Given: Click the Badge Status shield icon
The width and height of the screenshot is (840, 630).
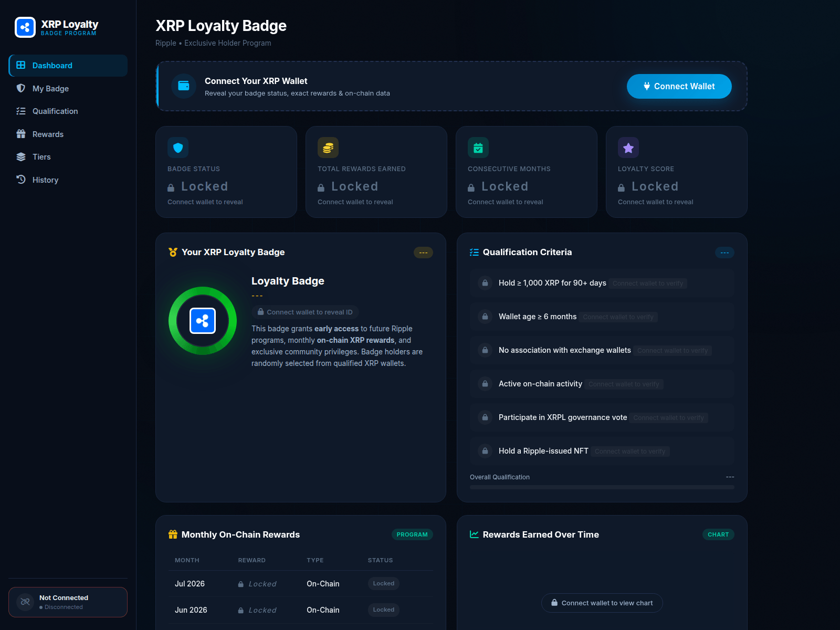Looking at the screenshot, I should [178, 148].
